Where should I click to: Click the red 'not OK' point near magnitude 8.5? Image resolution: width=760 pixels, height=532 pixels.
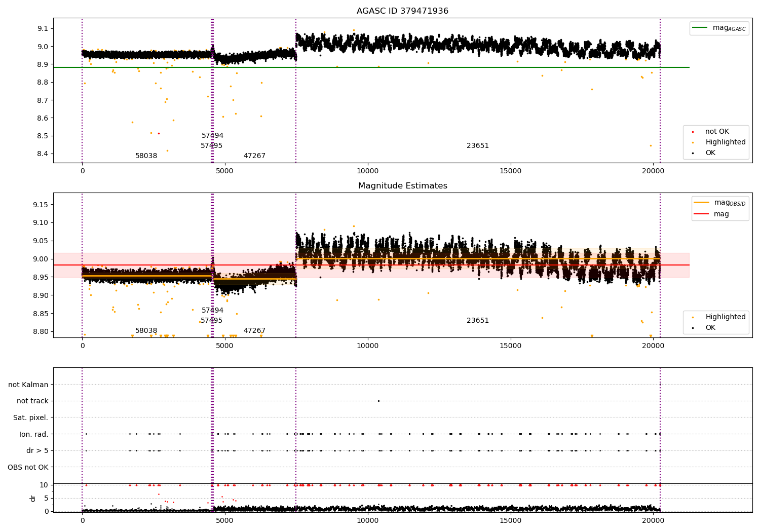(x=159, y=133)
